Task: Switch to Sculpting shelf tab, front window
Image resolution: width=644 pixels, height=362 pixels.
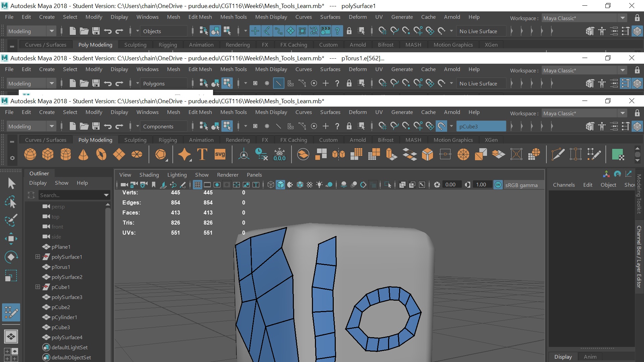Action: point(135,140)
